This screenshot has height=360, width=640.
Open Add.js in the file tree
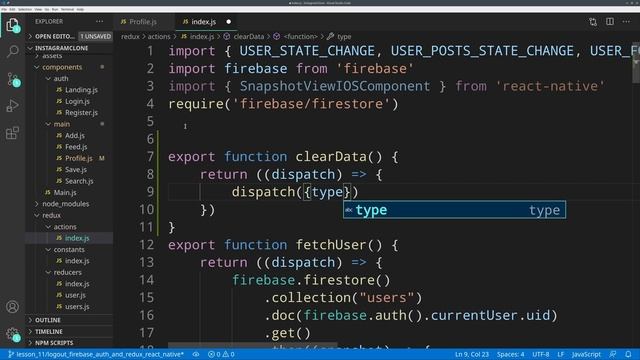(x=74, y=136)
